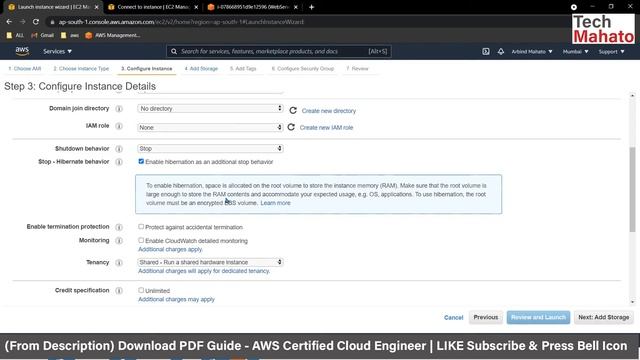Click the Previous button
This screenshot has width=640, height=360.
coord(486,317)
